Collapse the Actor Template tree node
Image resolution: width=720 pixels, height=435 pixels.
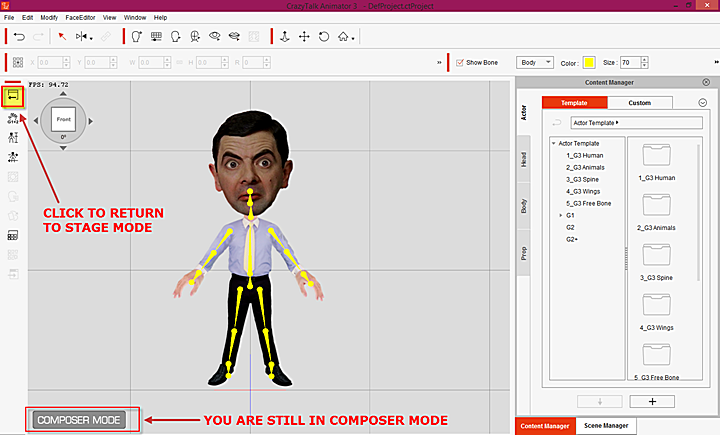553,143
